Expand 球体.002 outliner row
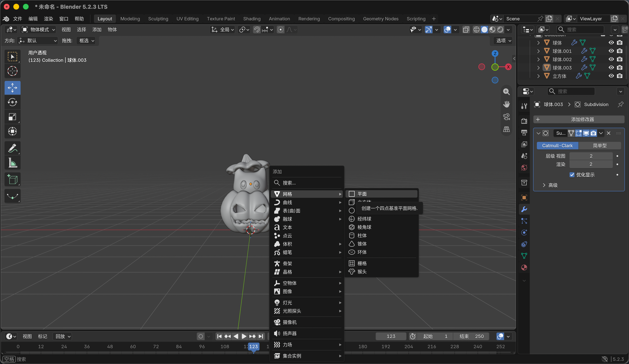 coord(538,59)
